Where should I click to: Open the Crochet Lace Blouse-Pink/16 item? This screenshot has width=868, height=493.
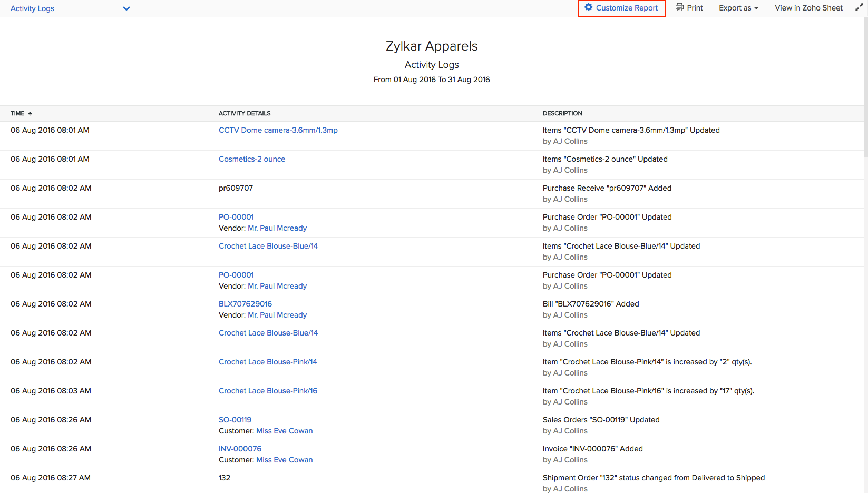(268, 391)
